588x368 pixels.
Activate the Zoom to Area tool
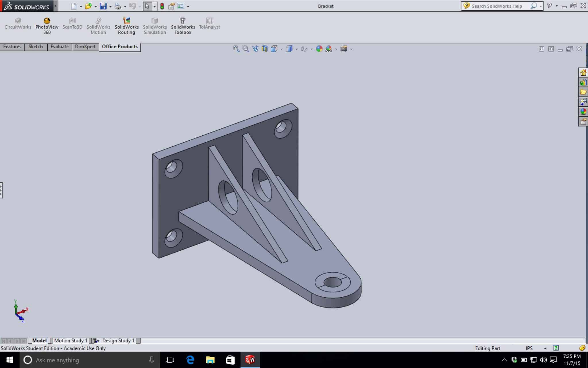point(245,48)
